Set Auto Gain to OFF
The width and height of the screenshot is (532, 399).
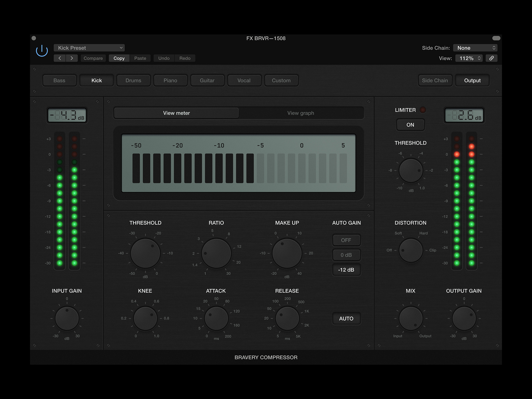tap(346, 240)
